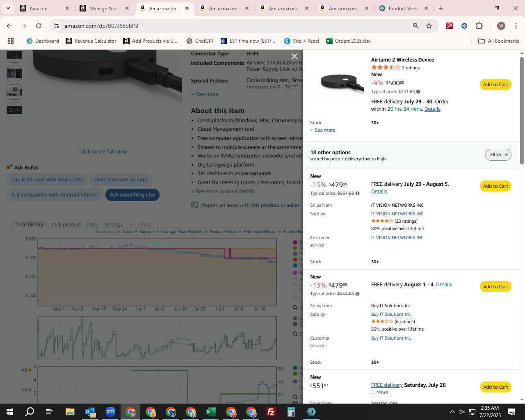Open ChatGPT bookmark
The width and height of the screenshot is (525, 420).
[200, 41]
